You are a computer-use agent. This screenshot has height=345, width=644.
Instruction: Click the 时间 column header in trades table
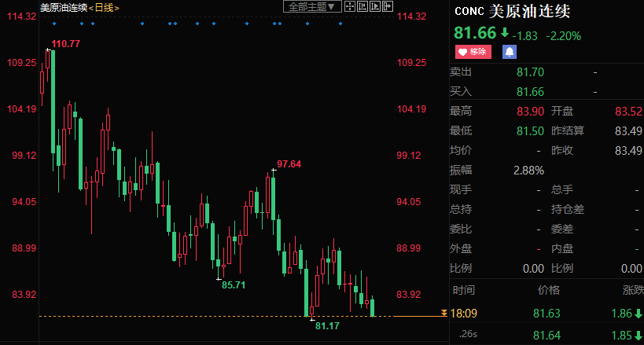(x=464, y=290)
